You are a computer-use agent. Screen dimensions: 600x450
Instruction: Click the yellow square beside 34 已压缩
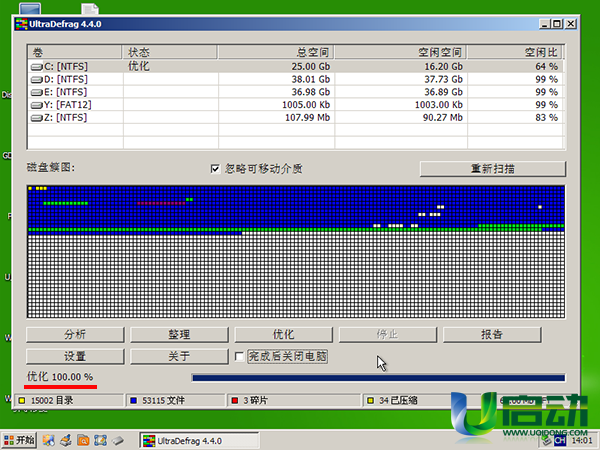pos(370,401)
